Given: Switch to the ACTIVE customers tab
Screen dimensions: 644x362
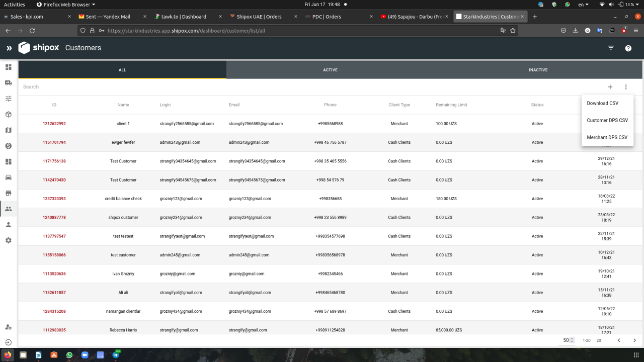Looking at the screenshot, I should 330,70.
